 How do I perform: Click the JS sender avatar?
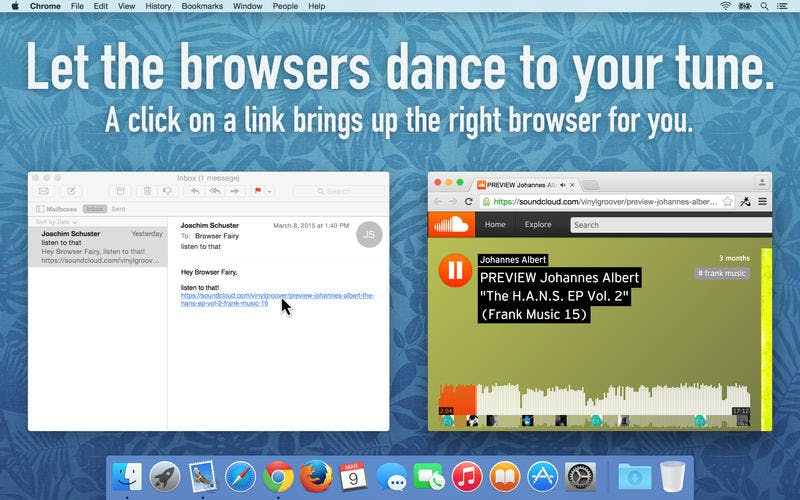(369, 234)
